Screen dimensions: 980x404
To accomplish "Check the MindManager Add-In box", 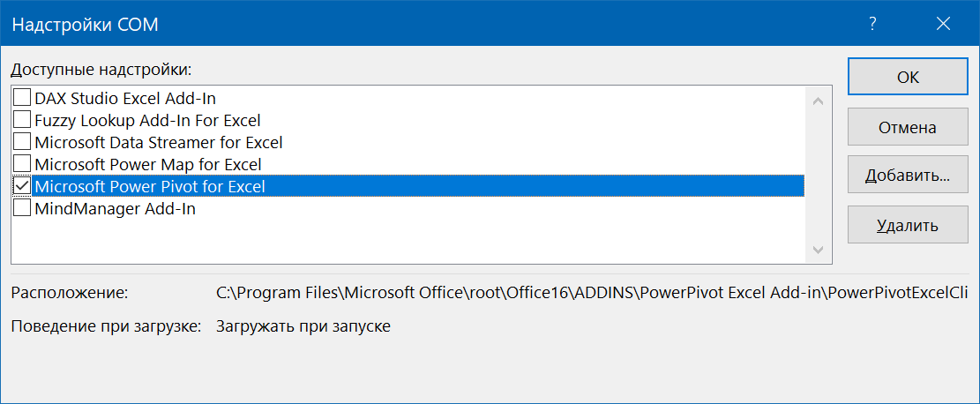I will [22, 208].
